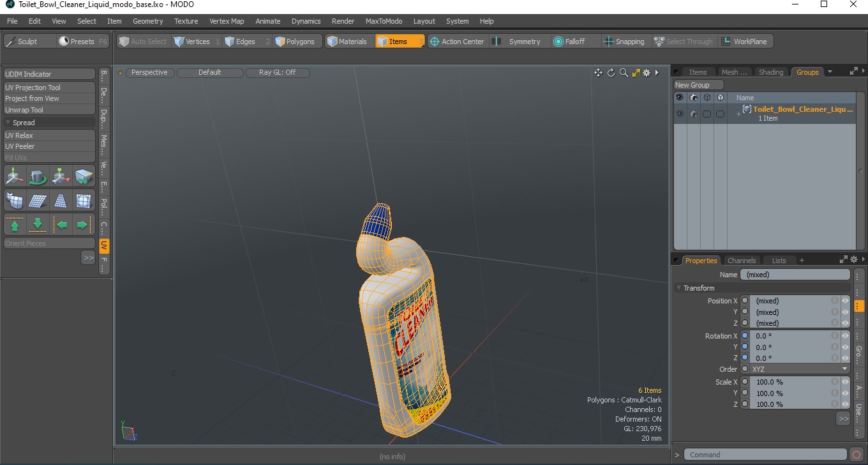The height and width of the screenshot is (465, 868).
Task: Click the UV Projection Tool button
Action: (x=50, y=88)
